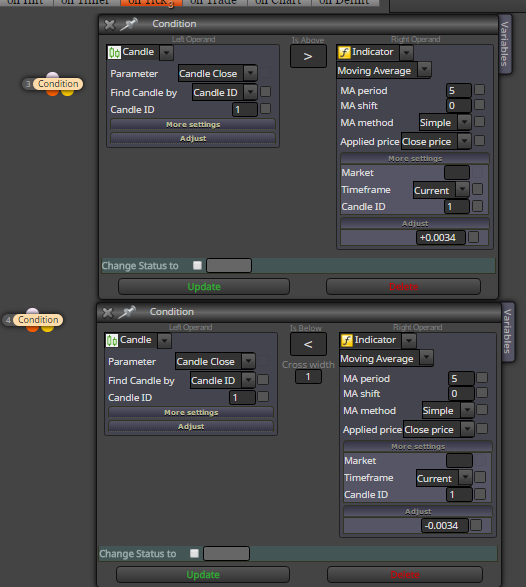Open upper Applied price dropdown
This screenshot has width=526, height=587.
464,141
